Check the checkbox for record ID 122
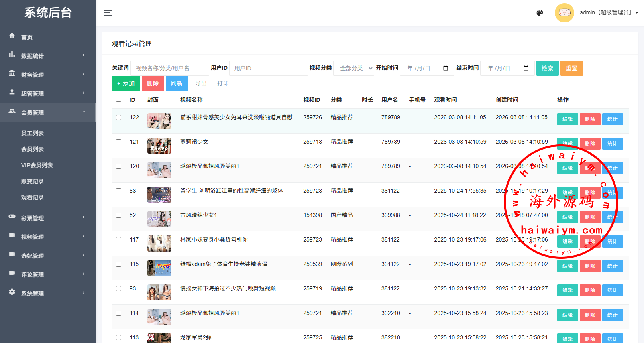This screenshot has height=343, width=644. 118,118
